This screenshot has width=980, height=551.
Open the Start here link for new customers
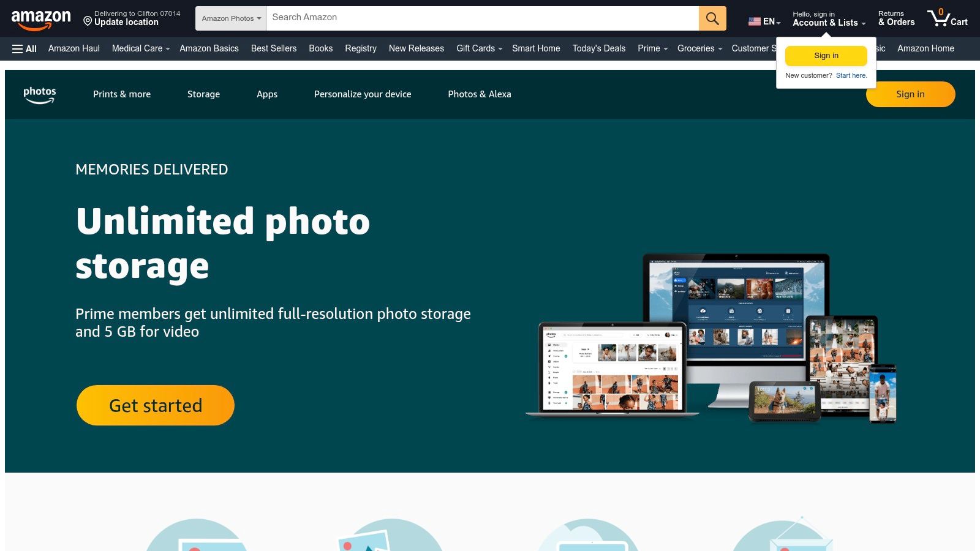coord(851,75)
